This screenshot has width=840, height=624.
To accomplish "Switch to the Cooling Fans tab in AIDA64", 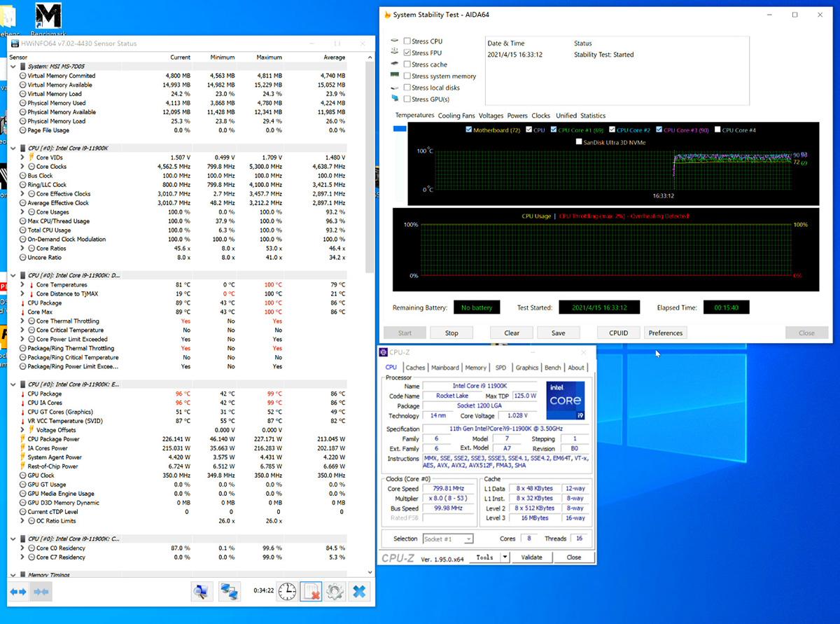I will [x=456, y=116].
